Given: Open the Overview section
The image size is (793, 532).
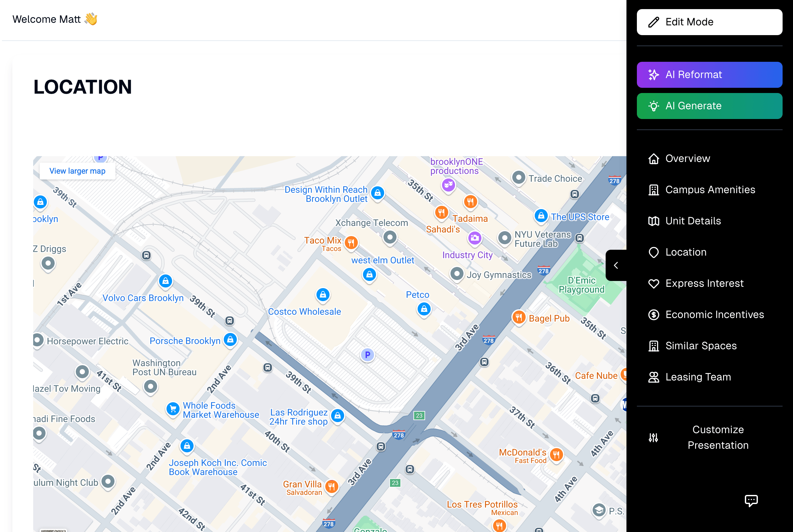Looking at the screenshot, I should click(709, 158).
